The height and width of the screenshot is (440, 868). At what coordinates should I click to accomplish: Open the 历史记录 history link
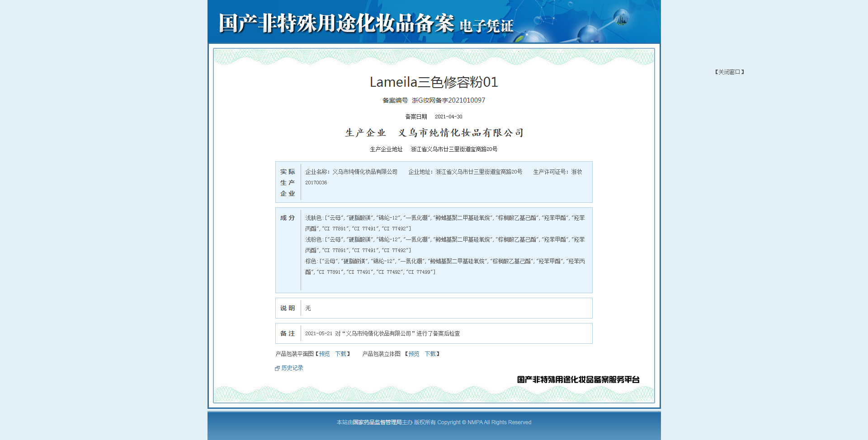coord(292,368)
